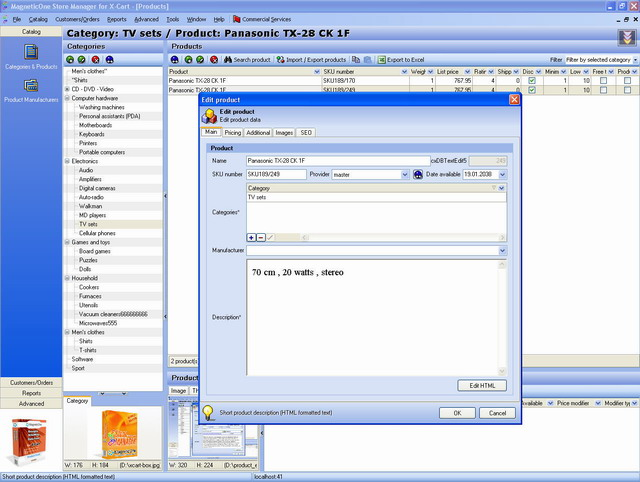The width and height of the screenshot is (640, 482).
Task: Collapse Household tree node
Action: coord(67,278)
